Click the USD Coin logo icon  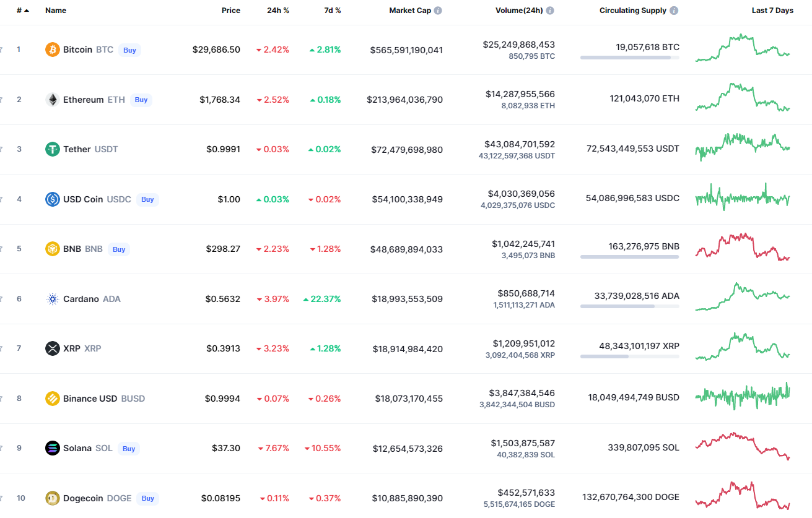tap(53, 199)
